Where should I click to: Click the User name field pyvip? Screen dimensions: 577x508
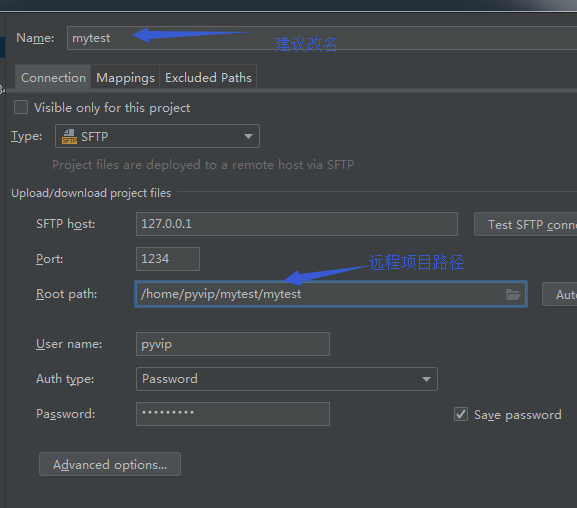click(x=233, y=344)
